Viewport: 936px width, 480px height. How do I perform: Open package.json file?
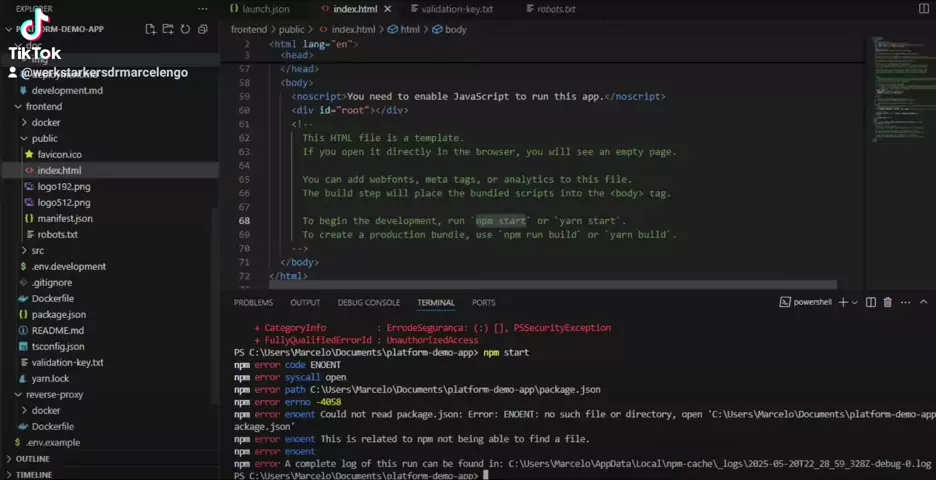(x=58, y=315)
